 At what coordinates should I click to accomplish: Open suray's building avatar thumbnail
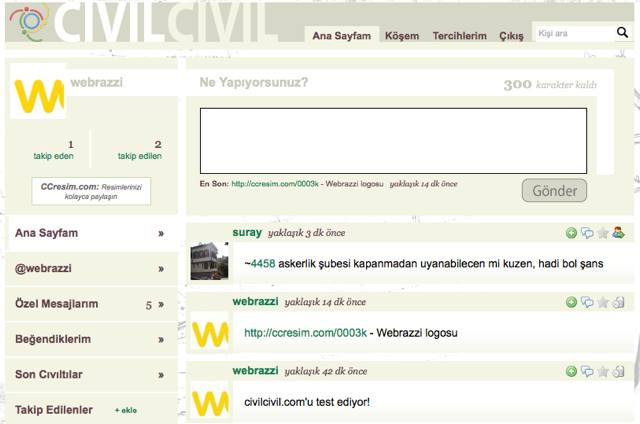click(x=209, y=261)
